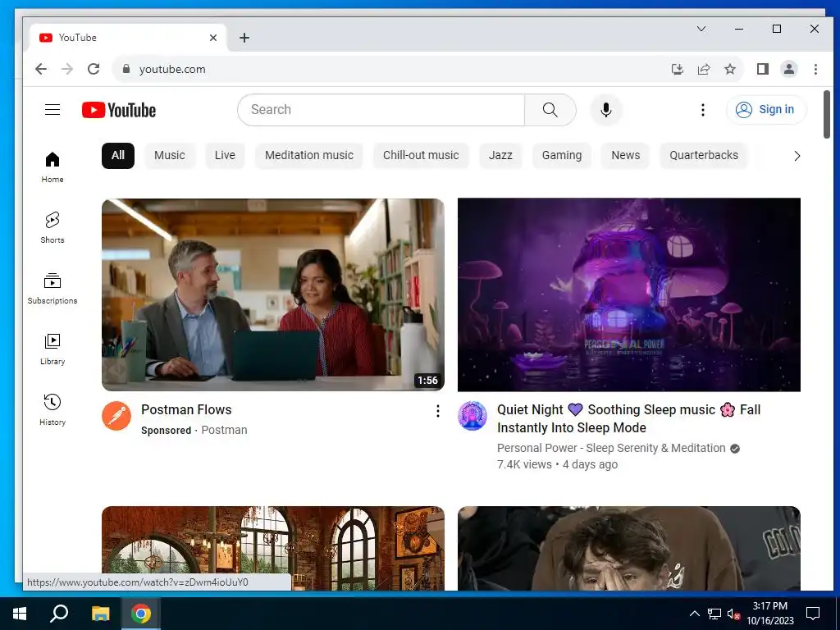Click in the YouTube search field
Viewport: 840px width, 630px height.
click(381, 110)
